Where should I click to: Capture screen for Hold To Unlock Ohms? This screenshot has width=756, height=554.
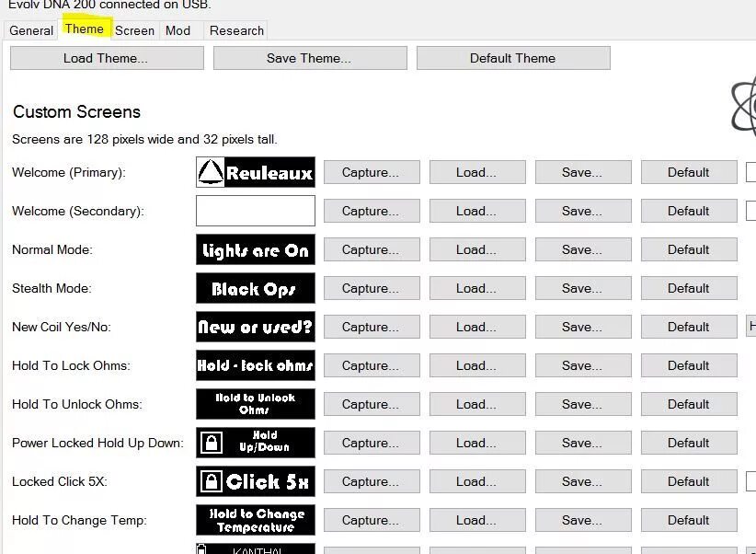(x=372, y=404)
